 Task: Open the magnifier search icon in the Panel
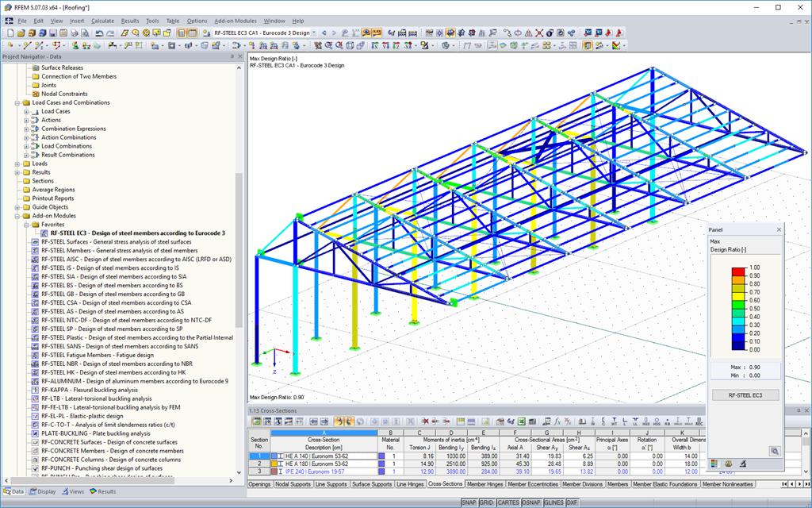tap(776, 451)
